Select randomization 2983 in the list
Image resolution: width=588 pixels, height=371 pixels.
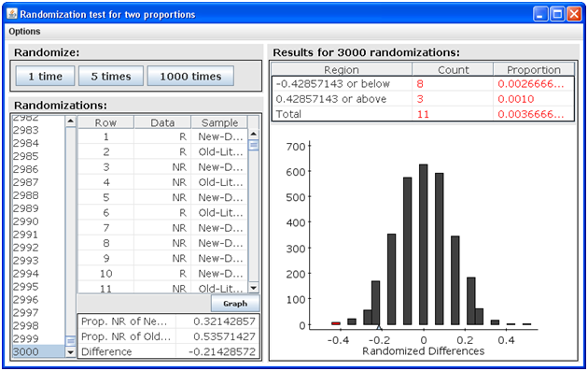pyautogui.click(x=38, y=130)
